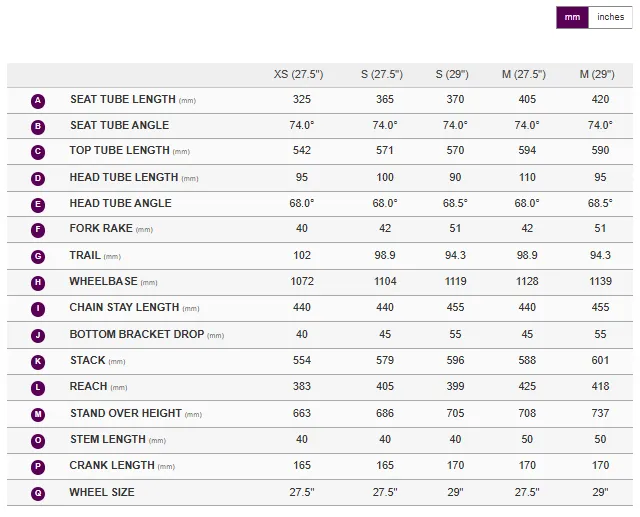
Task: Click head tube length value 110
Action: tap(527, 177)
